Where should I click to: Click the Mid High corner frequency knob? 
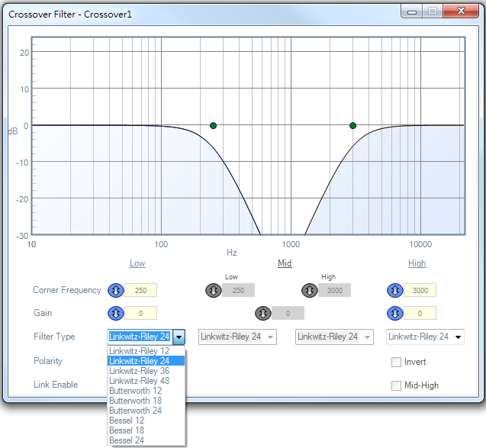coord(309,291)
